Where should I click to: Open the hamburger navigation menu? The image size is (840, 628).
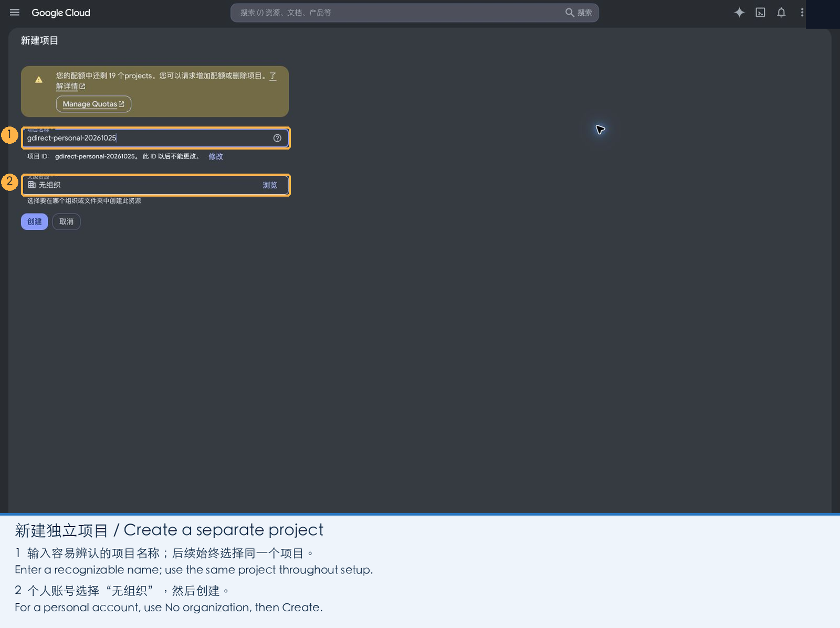15,13
